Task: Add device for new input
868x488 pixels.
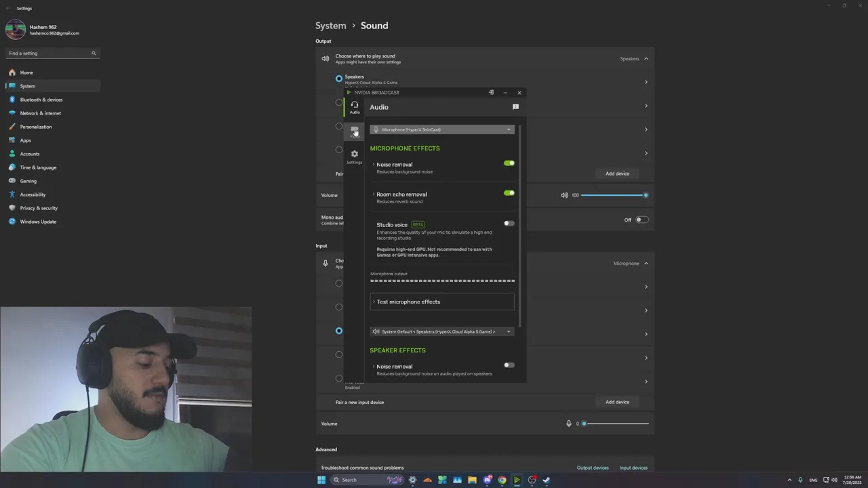Action: point(617,402)
